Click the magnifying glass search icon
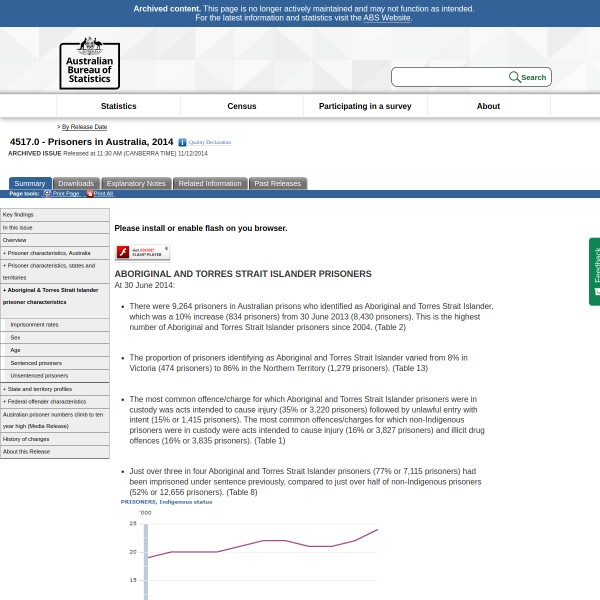600x600 pixels. point(514,77)
